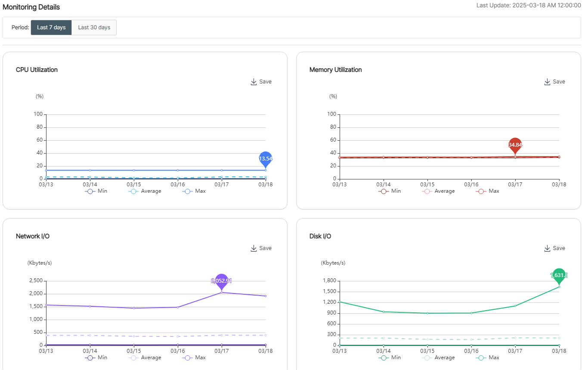The width and height of the screenshot is (588, 370).
Task: Click the Disk I/O chart title
Action: coord(320,236)
